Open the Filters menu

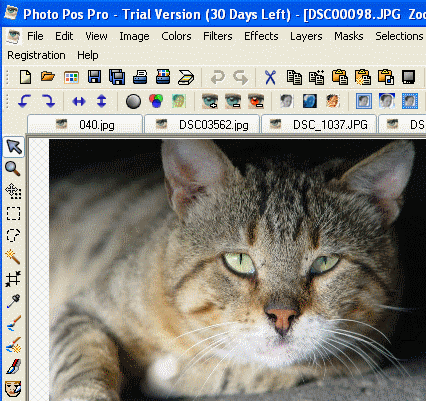pyautogui.click(x=218, y=36)
